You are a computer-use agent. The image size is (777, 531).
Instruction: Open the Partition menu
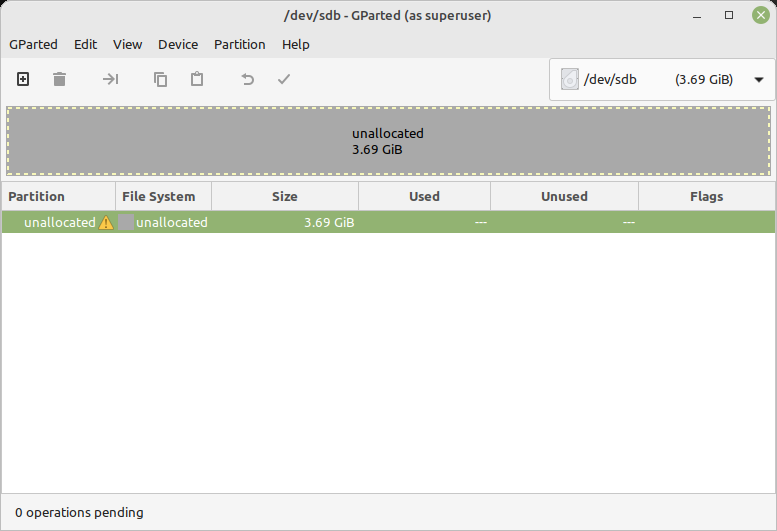click(x=239, y=45)
